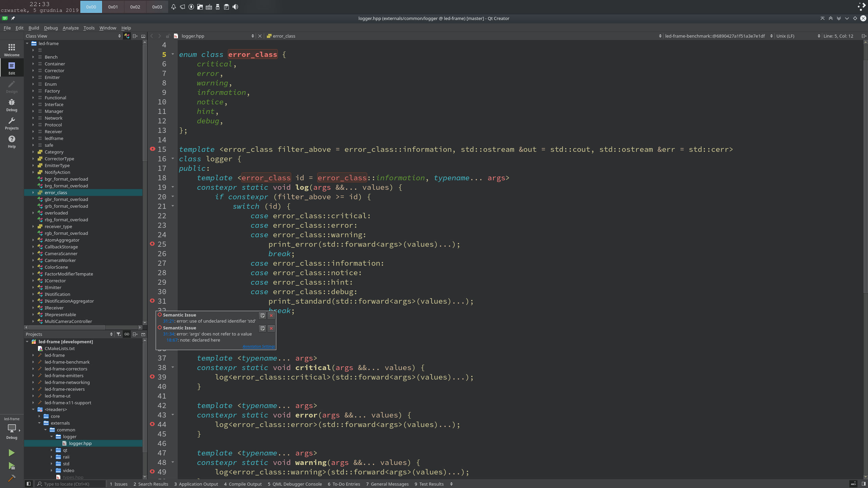Screen dimensions: 868x488
Task: Open the Compile Output tab
Action: click(243, 484)
